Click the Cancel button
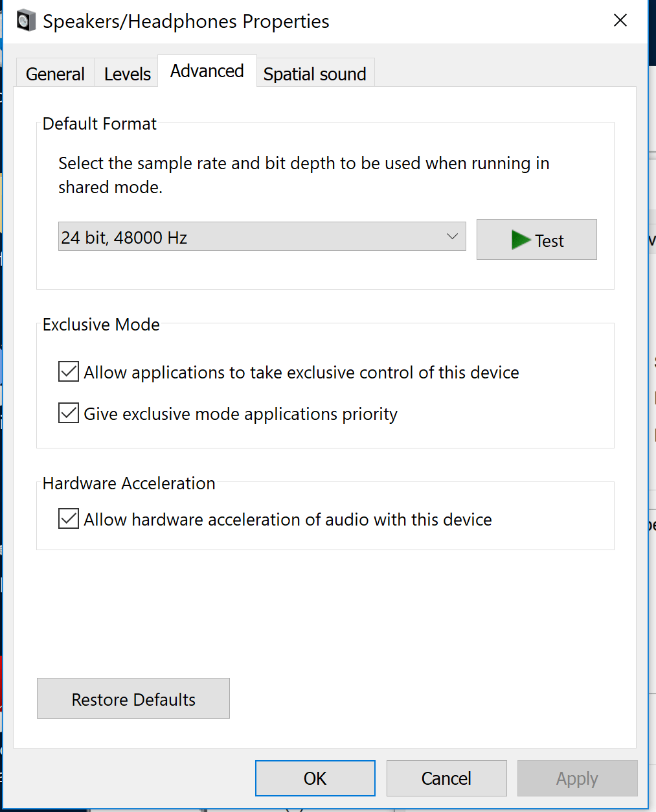The height and width of the screenshot is (812, 656). (446, 778)
